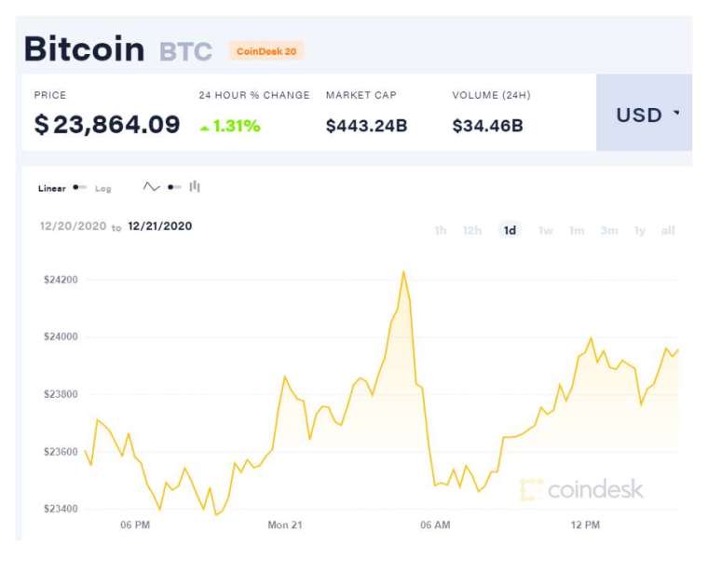Click the chart peak above $24200
Image resolution: width=708 pixels, height=588 pixels.
(x=403, y=272)
